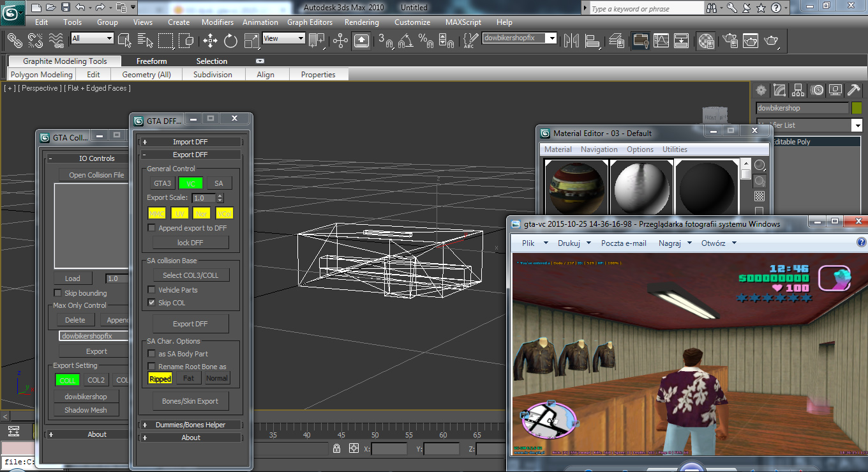Image resolution: width=868 pixels, height=472 pixels.
Task: Click the Bones/Skin Export button
Action: (190, 401)
